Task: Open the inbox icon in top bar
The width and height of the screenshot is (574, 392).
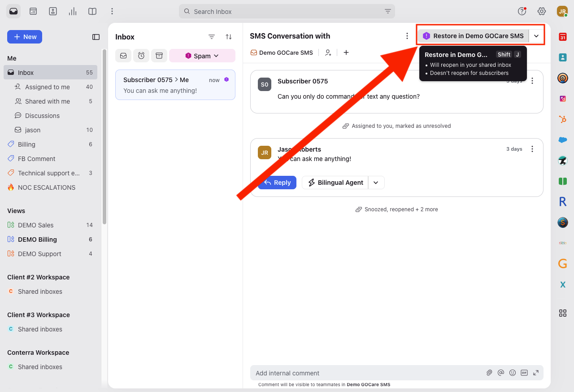Action: pos(13,11)
